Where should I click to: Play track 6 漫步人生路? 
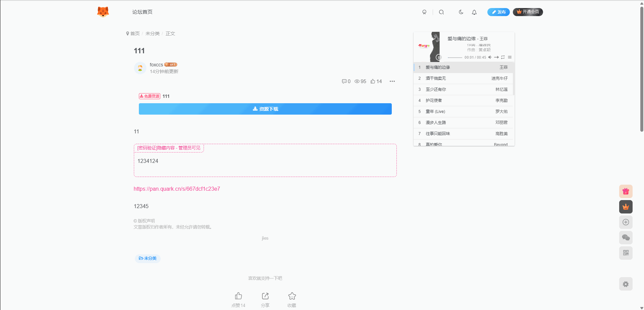point(463,123)
